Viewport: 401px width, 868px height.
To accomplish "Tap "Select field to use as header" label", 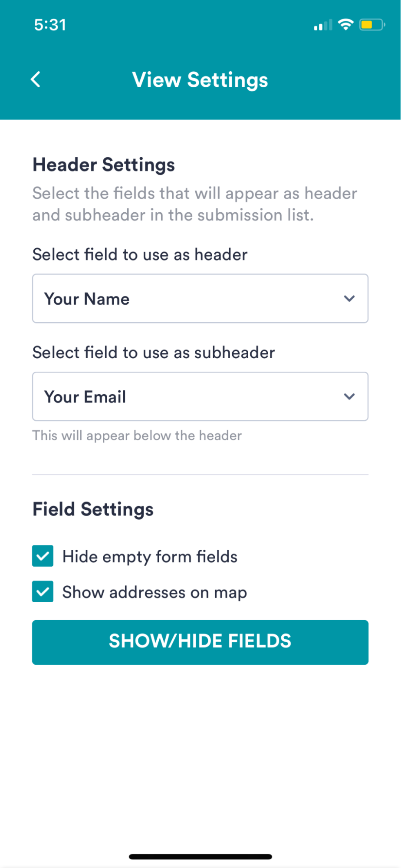I will point(140,254).
